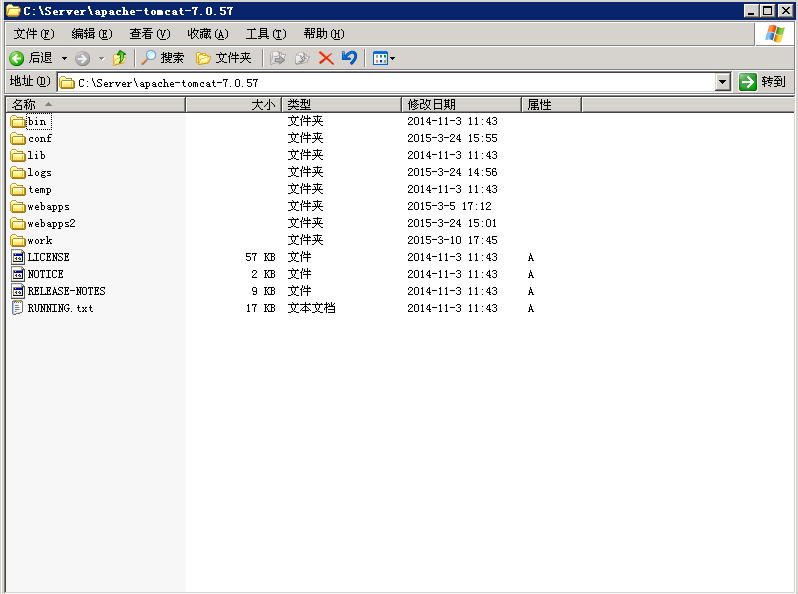Select the webapps folder icon

tap(18, 207)
